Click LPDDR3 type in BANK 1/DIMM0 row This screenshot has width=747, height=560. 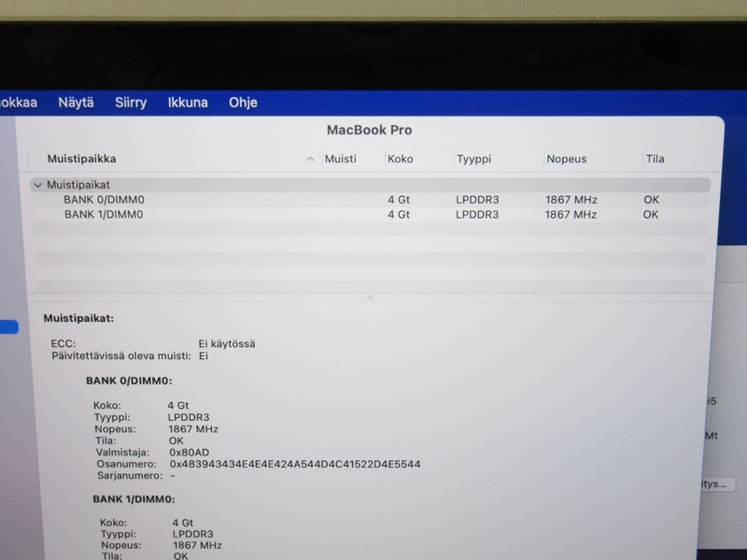click(477, 215)
